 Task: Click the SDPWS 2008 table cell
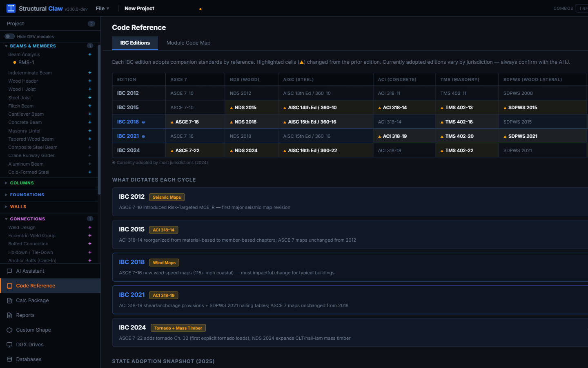point(543,93)
